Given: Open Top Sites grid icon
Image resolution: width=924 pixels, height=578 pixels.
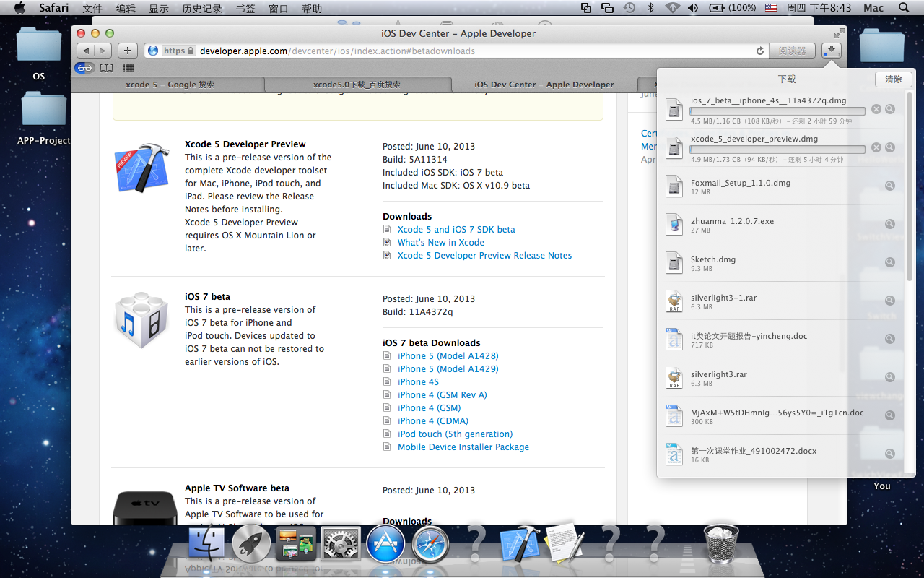Looking at the screenshot, I should pos(128,68).
